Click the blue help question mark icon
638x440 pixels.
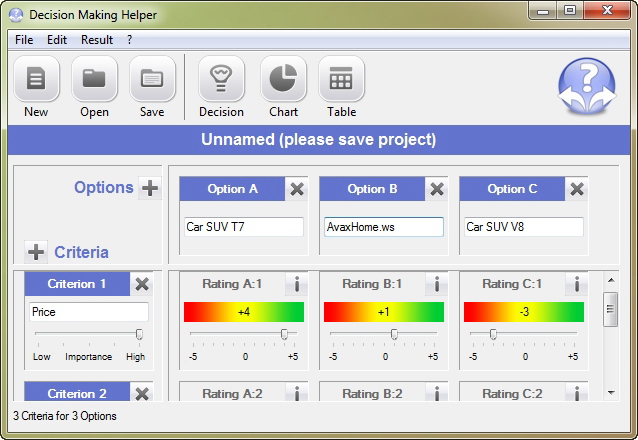tap(586, 86)
